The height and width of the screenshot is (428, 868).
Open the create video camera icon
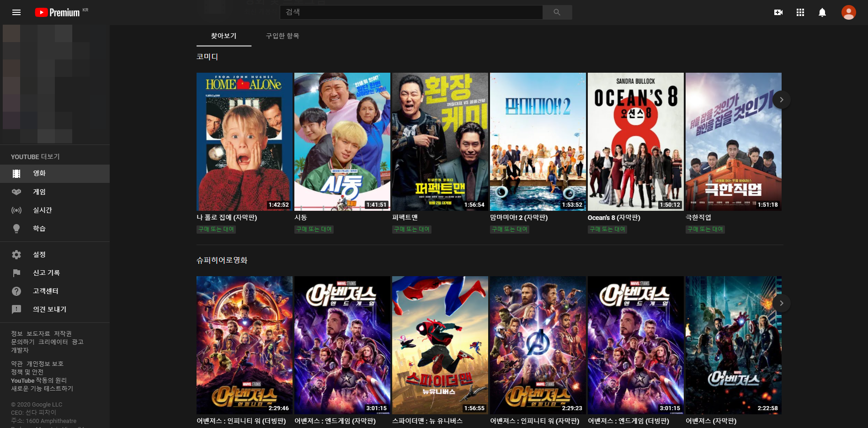(778, 12)
